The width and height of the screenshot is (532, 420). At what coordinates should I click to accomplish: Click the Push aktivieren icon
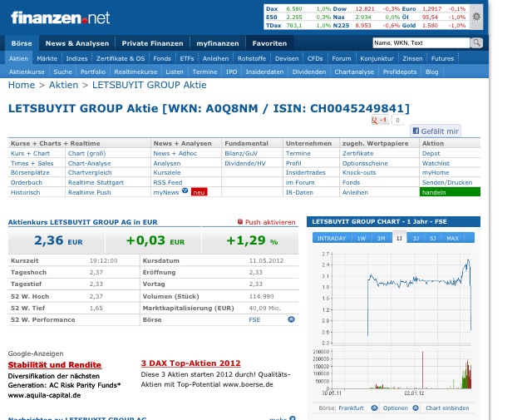click(x=241, y=222)
